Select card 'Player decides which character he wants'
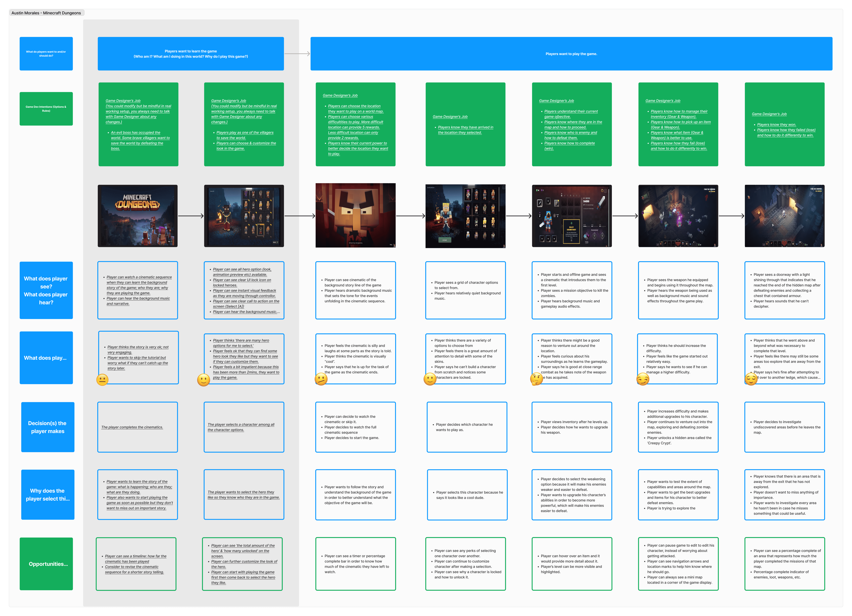This screenshot has width=852, height=616. 467,427
